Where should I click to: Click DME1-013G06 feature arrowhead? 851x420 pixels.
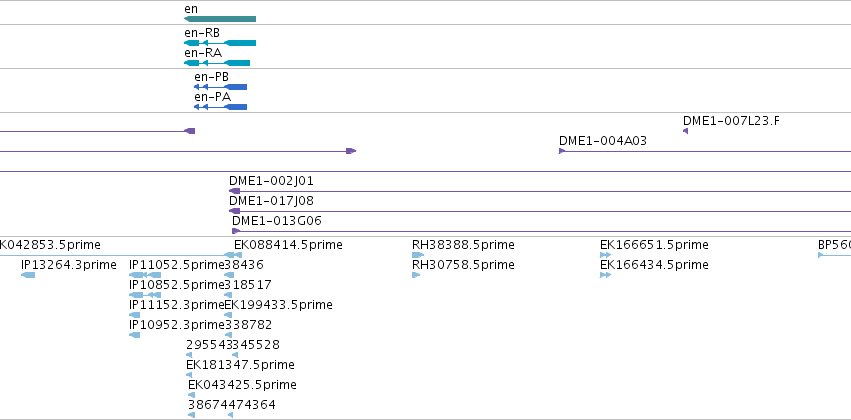point(236,231)
